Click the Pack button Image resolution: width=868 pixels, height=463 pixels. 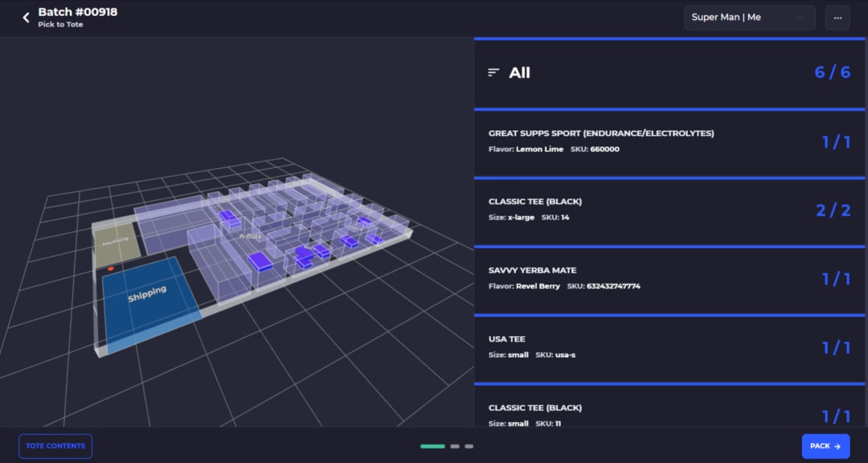coord(825,446)
